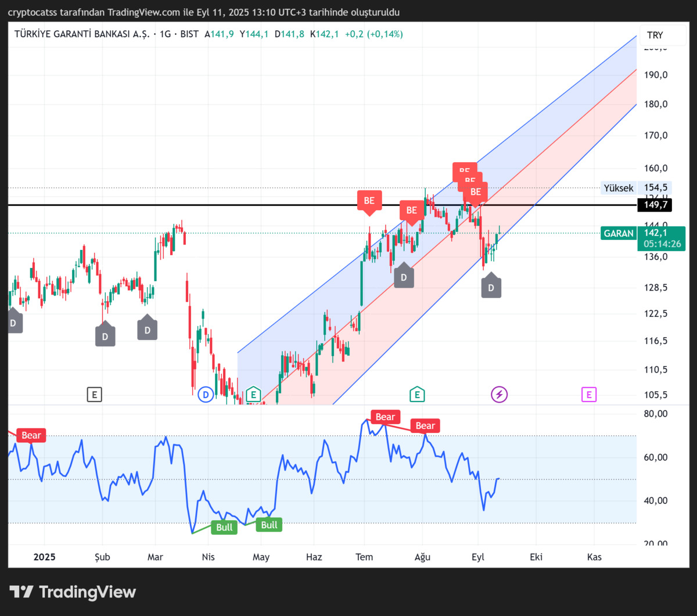Open the green E earnings icon near May

(253, 395)
